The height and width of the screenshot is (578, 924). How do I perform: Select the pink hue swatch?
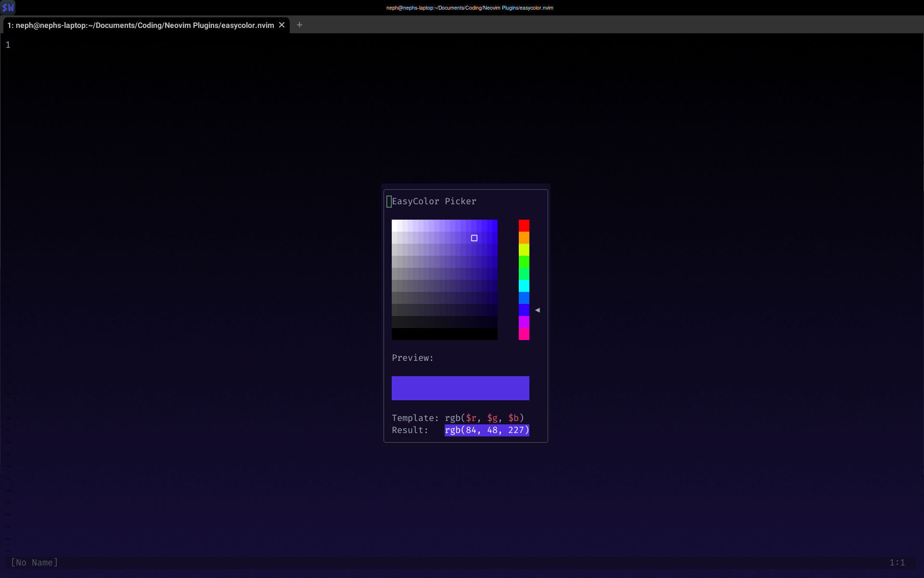(x=524, y=334)
